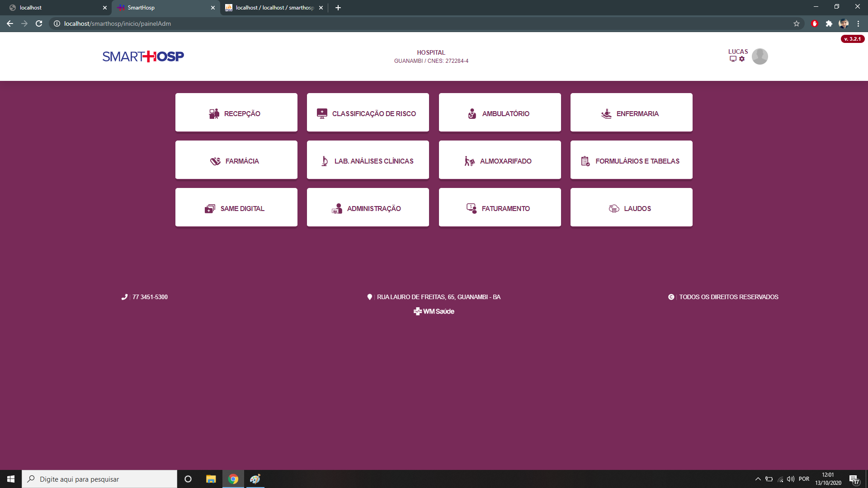
Task: Open the browser extensions puzzle menu
Action: click(x=830, y=23)
